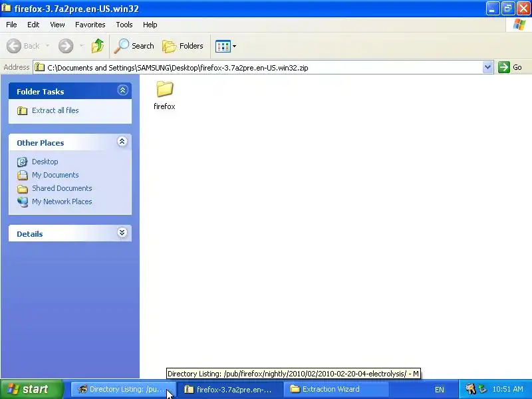Image resolution: width=532 pixels, height=399 pixels.
Task: Switch to firefox-3.7a2pre taskbar button
Action: point(229,389)
